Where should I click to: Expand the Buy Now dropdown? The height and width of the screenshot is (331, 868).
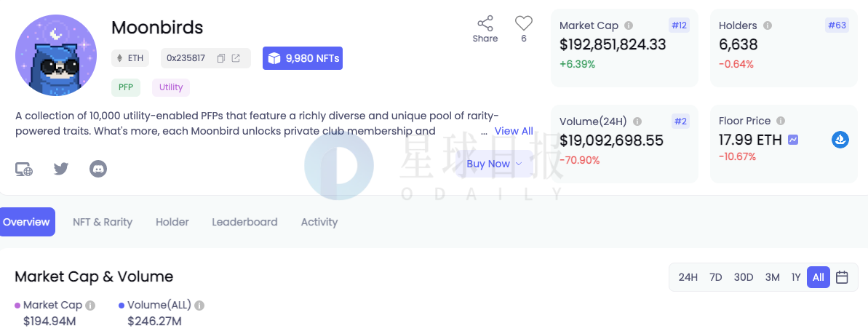(x=494, y=164)
